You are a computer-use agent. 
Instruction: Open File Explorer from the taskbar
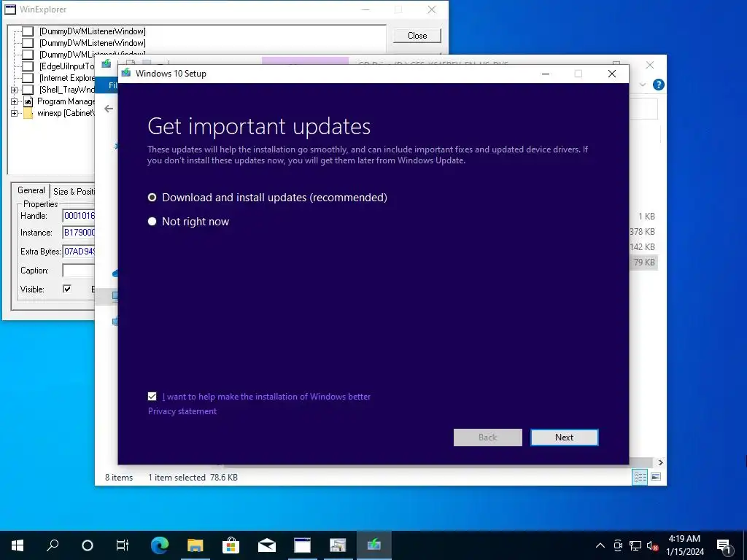tap(195, 545)
